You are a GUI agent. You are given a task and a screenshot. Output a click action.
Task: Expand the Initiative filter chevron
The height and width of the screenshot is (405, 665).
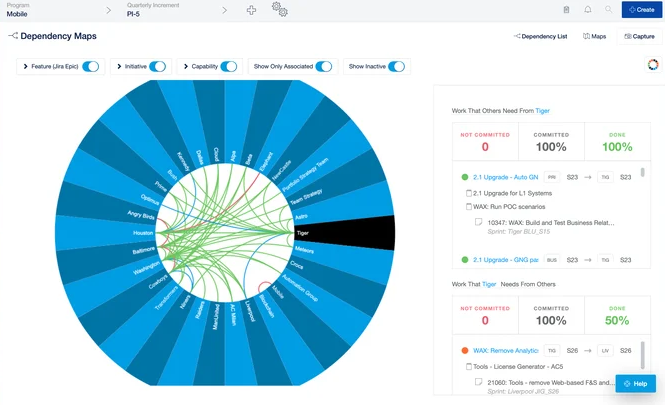(x=119, y=67)
